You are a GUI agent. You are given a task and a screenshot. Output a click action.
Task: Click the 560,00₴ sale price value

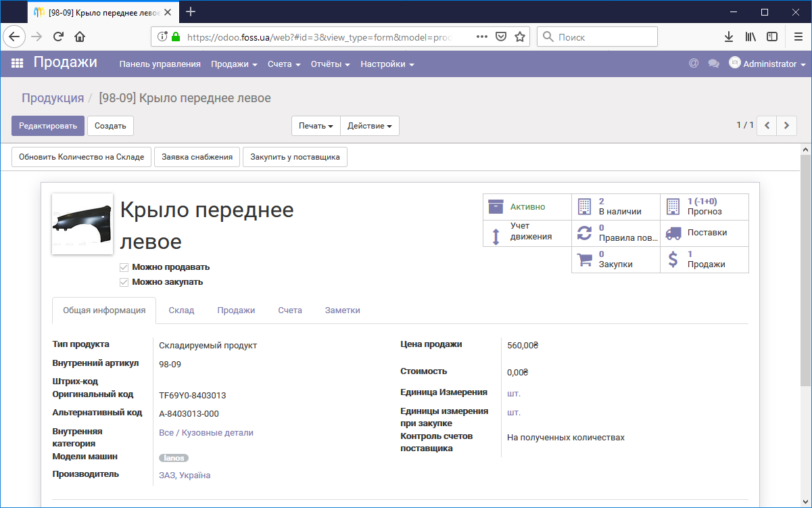[523, 346]
